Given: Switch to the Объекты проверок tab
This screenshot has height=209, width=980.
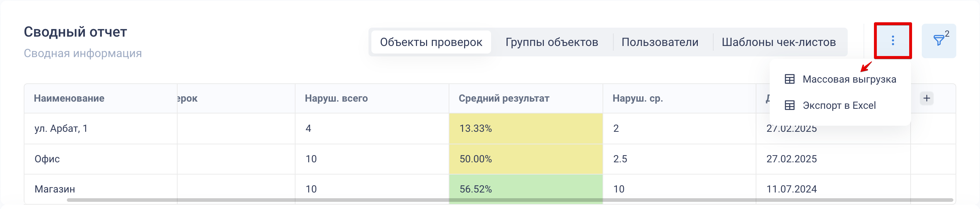Looking at the screenshot, I should tap(431, 42).
